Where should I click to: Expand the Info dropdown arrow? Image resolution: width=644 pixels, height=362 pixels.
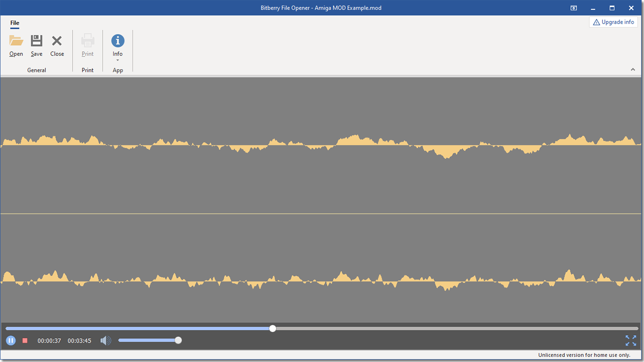117,60
